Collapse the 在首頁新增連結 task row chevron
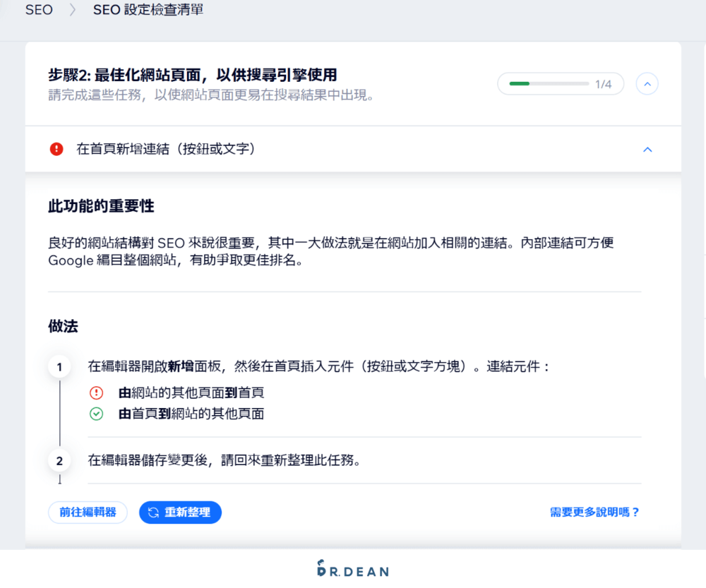 (x=647, y=149)
